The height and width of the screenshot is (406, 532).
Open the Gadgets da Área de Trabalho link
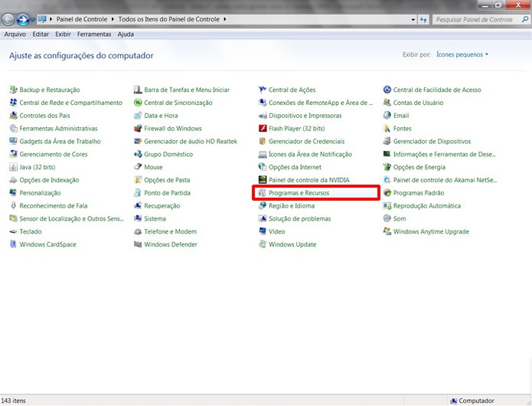60,142
